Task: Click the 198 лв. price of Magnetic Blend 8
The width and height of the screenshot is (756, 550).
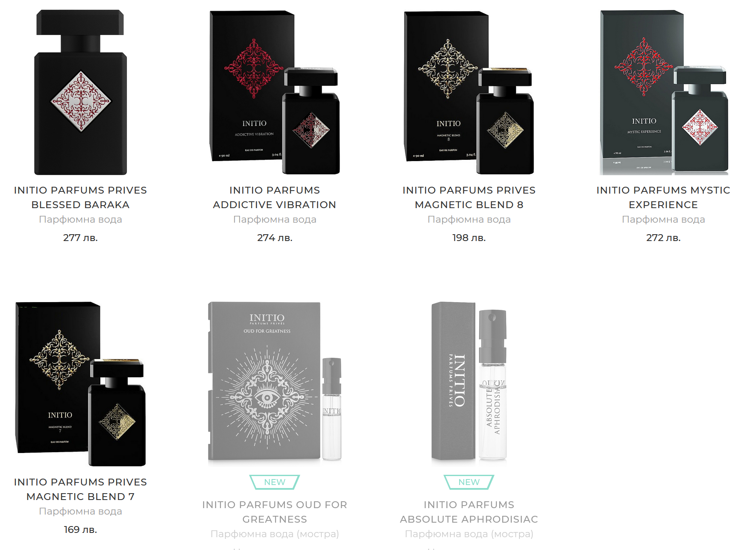Action: click(469, 238)
